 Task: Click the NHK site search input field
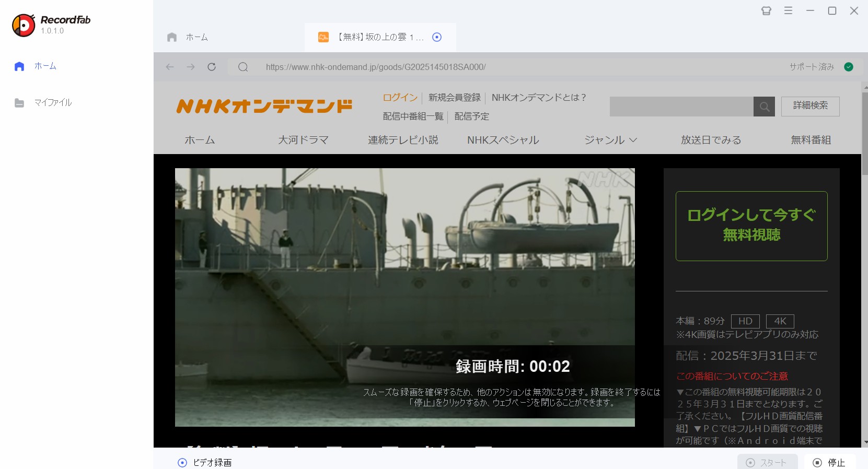(x=681, y=107)
